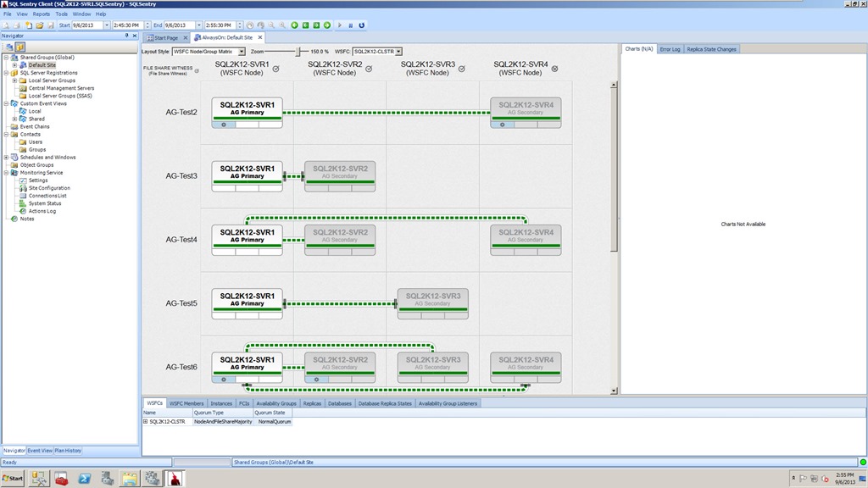Expand the Schedules and Windows node
The width and height of the screenshot is (868, 488).
[x=7, y=158]
